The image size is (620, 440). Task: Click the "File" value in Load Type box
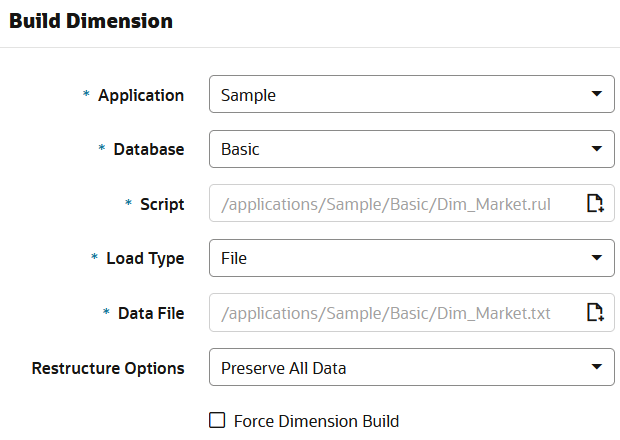click(234, 258)
